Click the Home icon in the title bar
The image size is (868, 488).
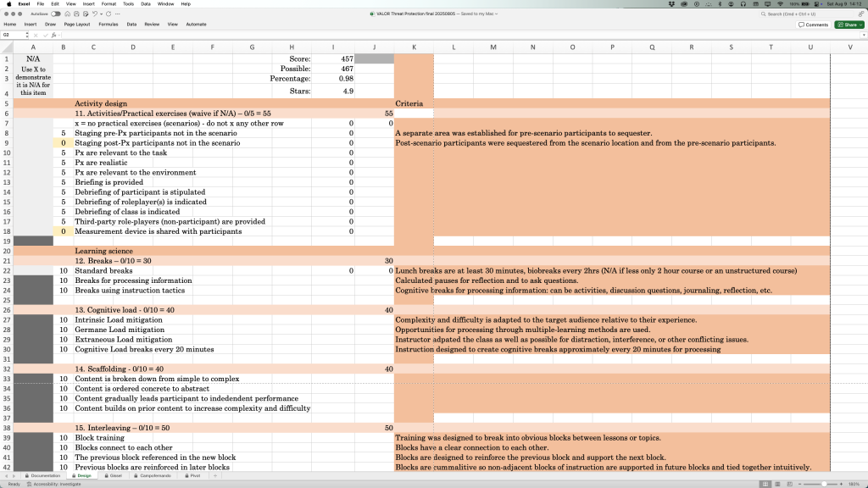[x=68, y=14]
